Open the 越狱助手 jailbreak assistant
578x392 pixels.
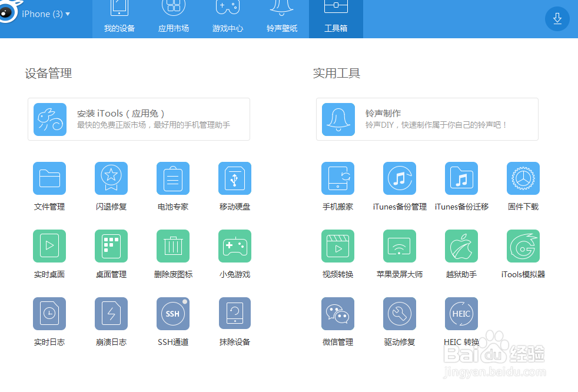[461, 246]
